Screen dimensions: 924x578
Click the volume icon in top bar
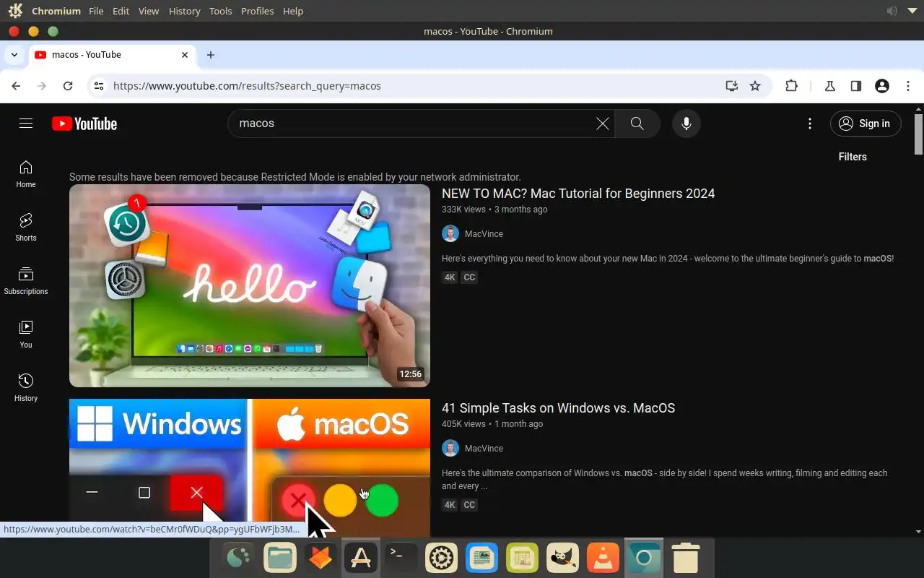point(892,11)
